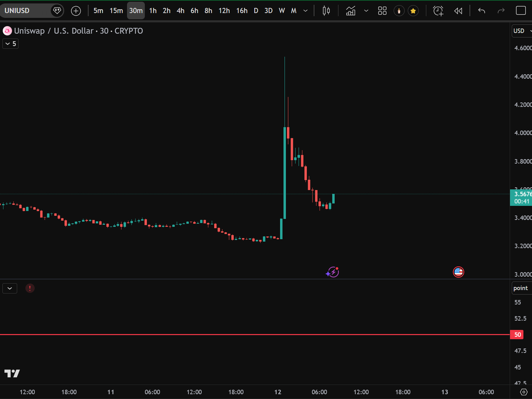Image resolution: width=532 pixels, height=399 pixels.
Task: Add a symbol to compare with plus icon
Action: [x=76, y=11]
